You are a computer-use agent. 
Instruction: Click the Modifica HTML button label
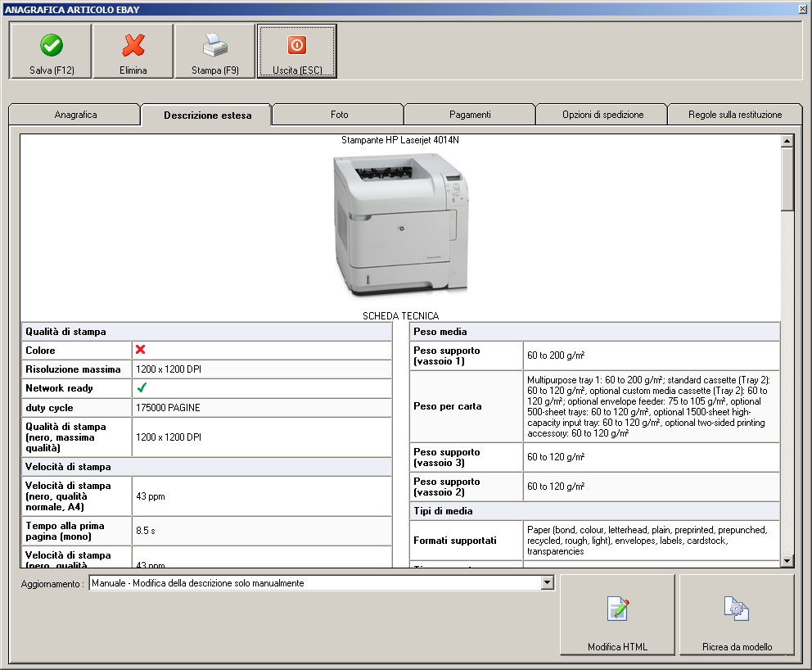pos(617,647)
